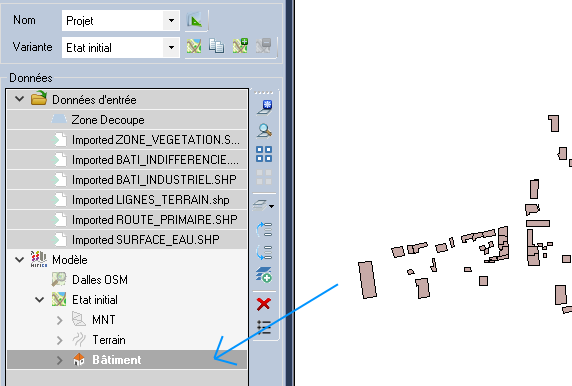Click the list properties icon below delete
The image size is (572, 386).
point(264,327)
